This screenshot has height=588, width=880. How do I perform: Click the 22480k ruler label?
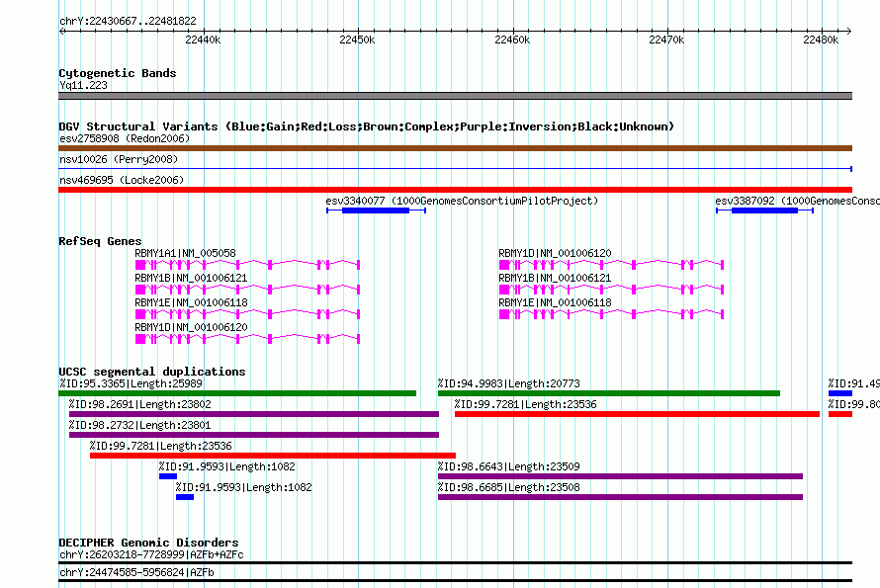click(821, 40)
